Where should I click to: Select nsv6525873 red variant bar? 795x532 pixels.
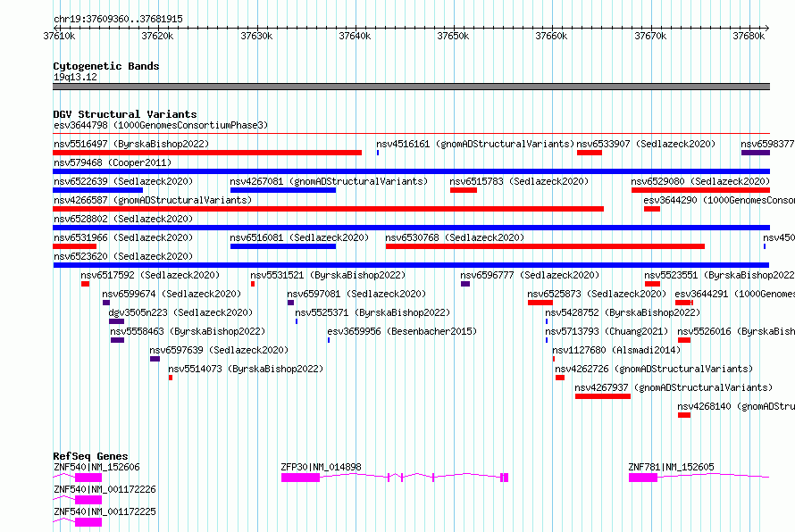(x=540, y=303)
